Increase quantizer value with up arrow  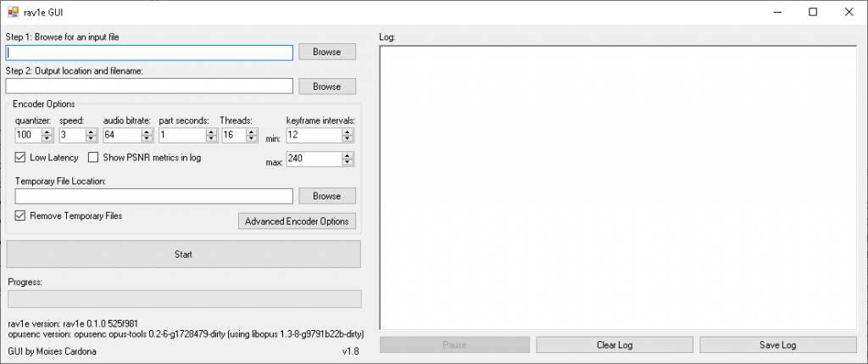pyautogui.click(x=47, y=132)
